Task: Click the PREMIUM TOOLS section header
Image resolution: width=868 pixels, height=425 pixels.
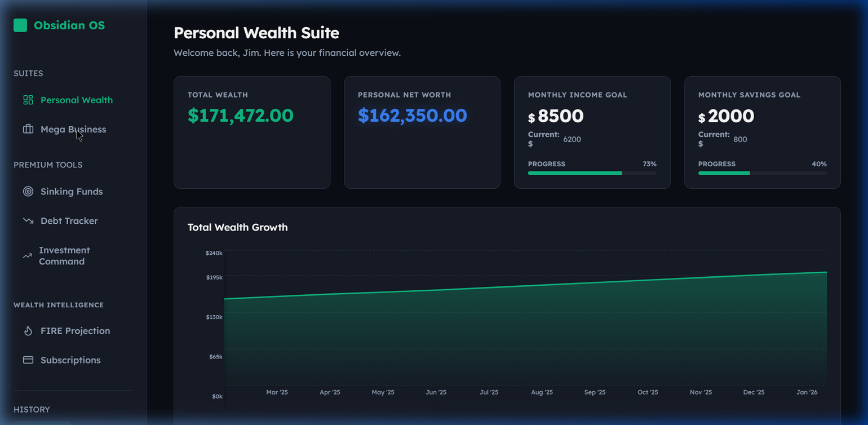Action: click(48, 165)
